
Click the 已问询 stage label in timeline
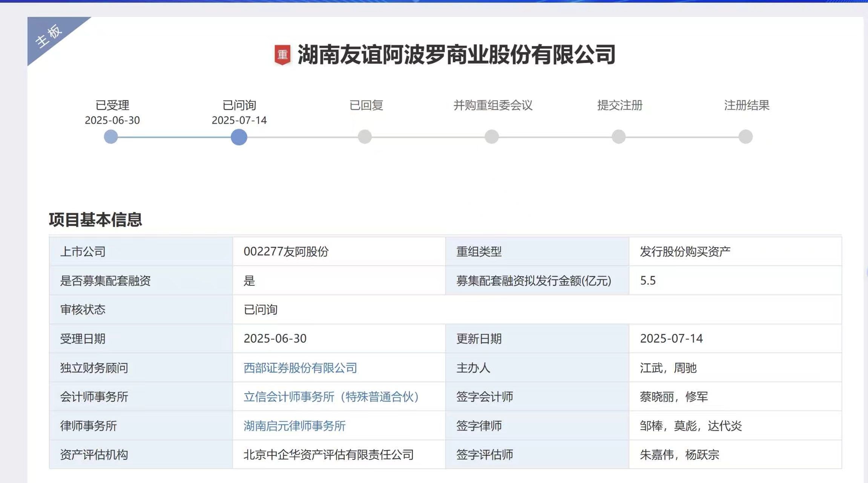(239, 105)
